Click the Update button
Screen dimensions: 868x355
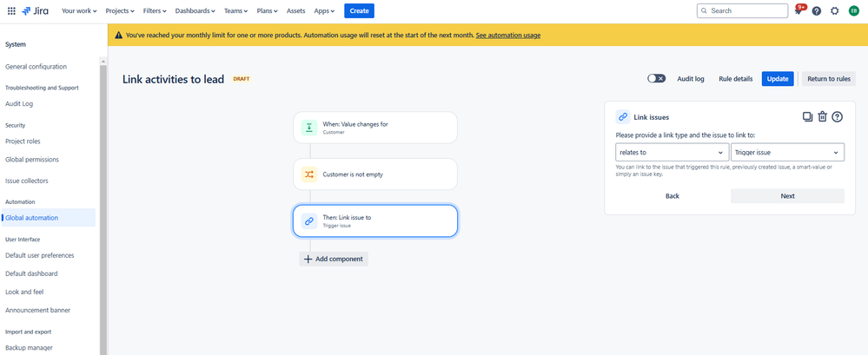click(x=778, y=78)
